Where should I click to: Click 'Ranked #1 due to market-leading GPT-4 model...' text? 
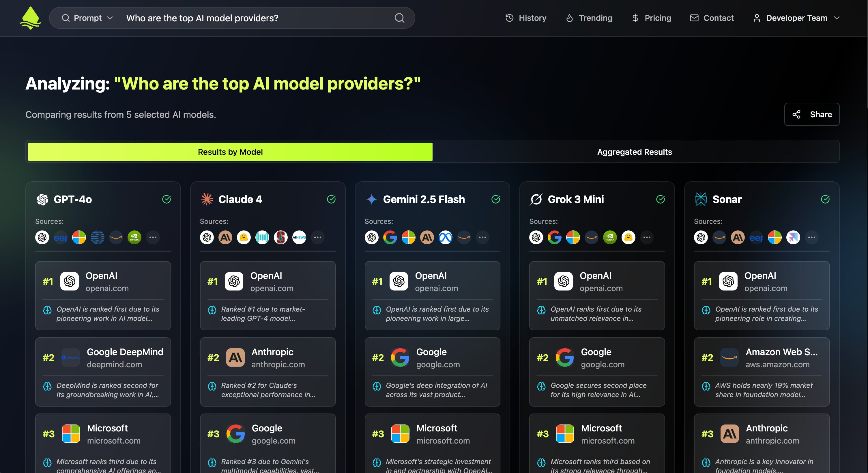(263, 314)
